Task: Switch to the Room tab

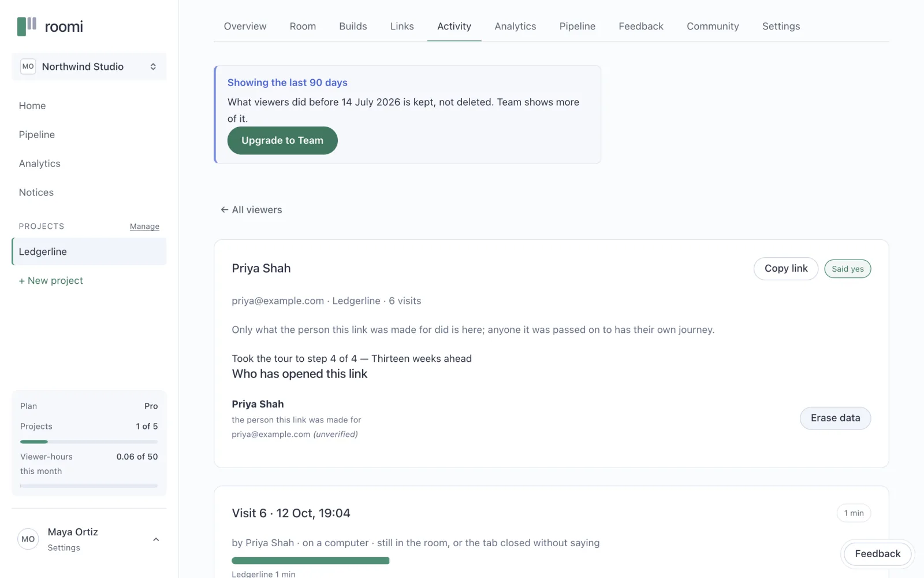Action: pos(303,26)
